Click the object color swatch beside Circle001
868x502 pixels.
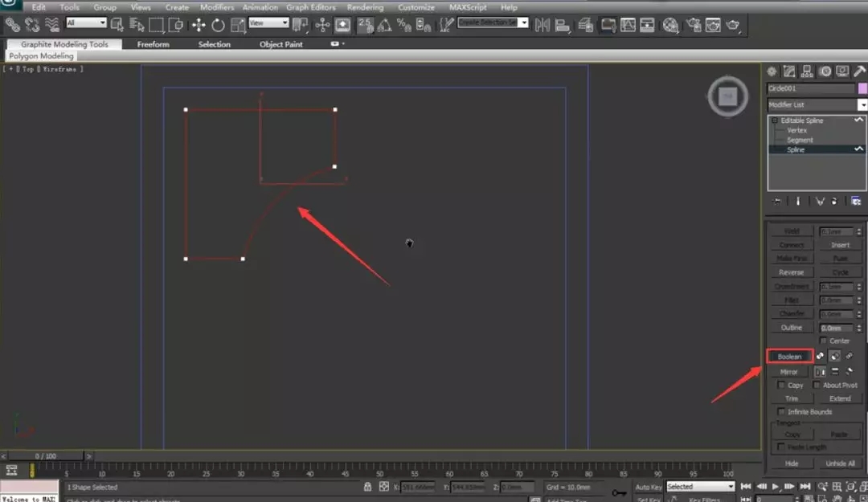coord(862,88)
